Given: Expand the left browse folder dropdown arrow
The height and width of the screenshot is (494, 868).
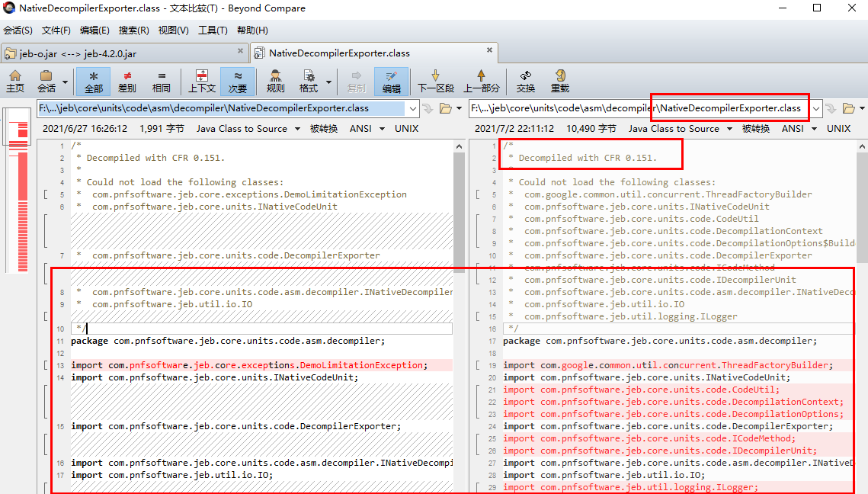Looking at the screenshot, I should [x=459, y=108].
